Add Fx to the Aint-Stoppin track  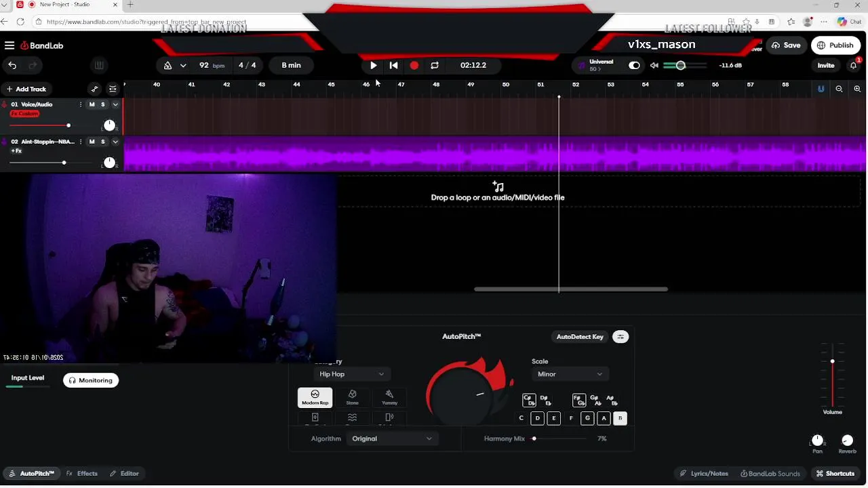(16, 150)
